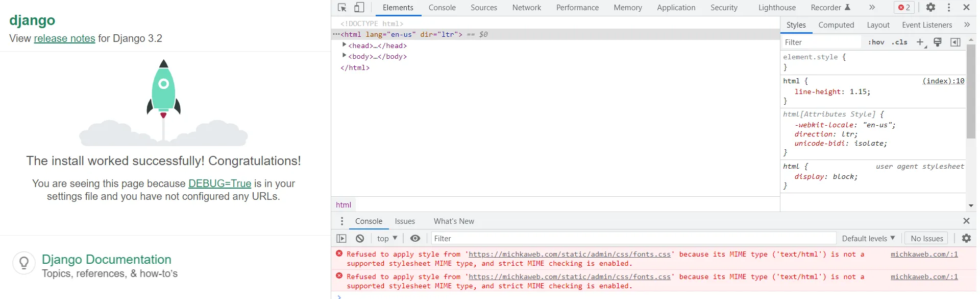Expand the head element node
This screenshot has height=299, width=980.
tap(345, 45)
